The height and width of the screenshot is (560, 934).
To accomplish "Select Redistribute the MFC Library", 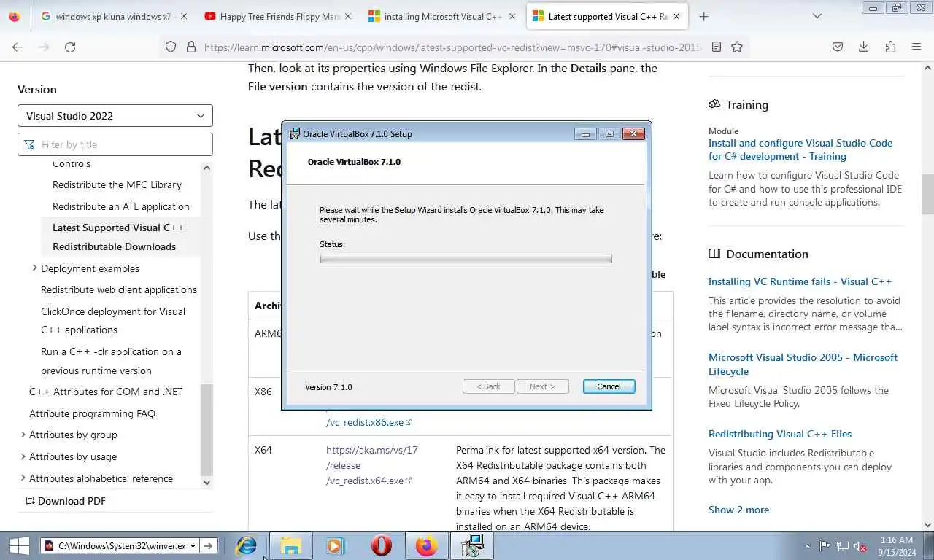I will [117, 184].
